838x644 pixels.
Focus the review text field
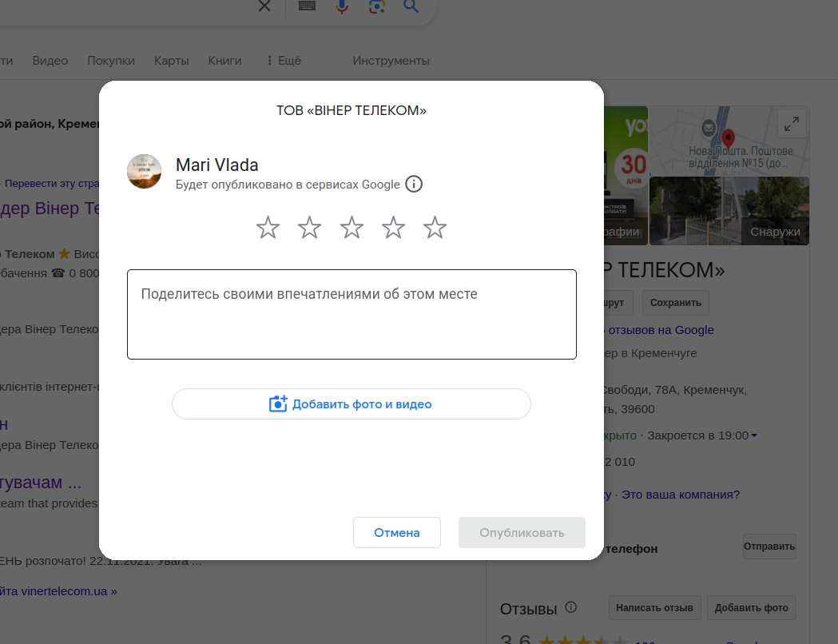(351, 314)
